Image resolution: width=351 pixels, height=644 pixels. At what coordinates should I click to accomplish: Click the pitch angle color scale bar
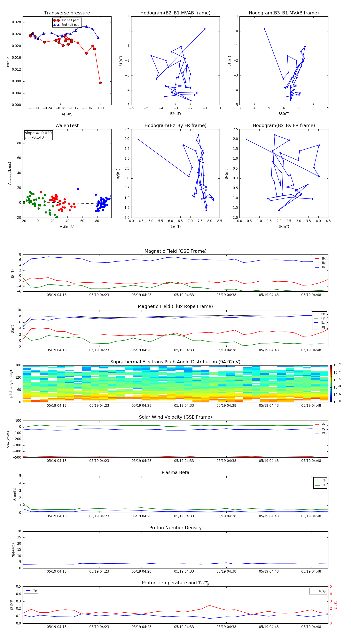[x=331, y=384]
